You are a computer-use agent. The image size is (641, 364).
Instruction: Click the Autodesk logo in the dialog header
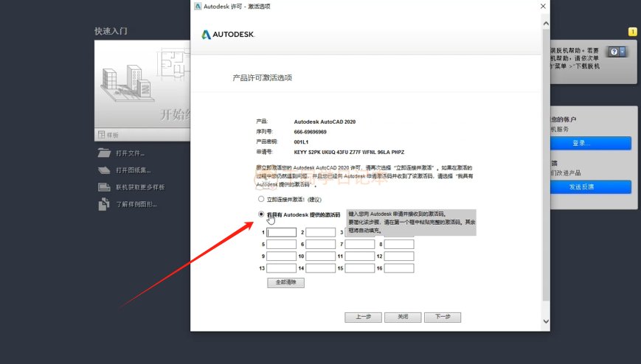coord(228,35)
